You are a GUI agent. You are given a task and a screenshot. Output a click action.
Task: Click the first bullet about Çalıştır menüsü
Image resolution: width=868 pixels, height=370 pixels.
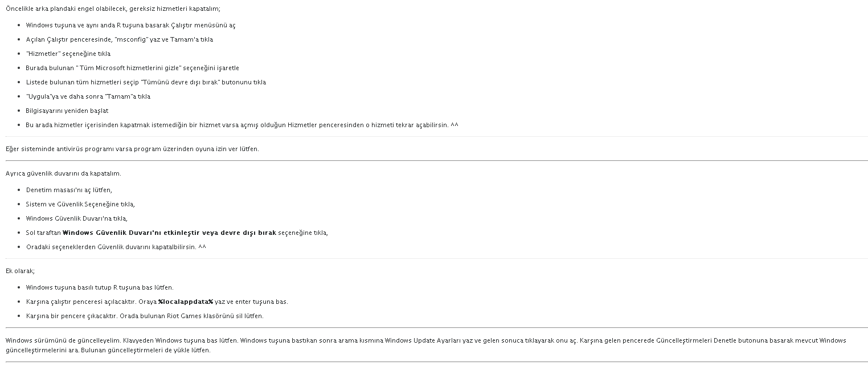[x=130, y=25]
